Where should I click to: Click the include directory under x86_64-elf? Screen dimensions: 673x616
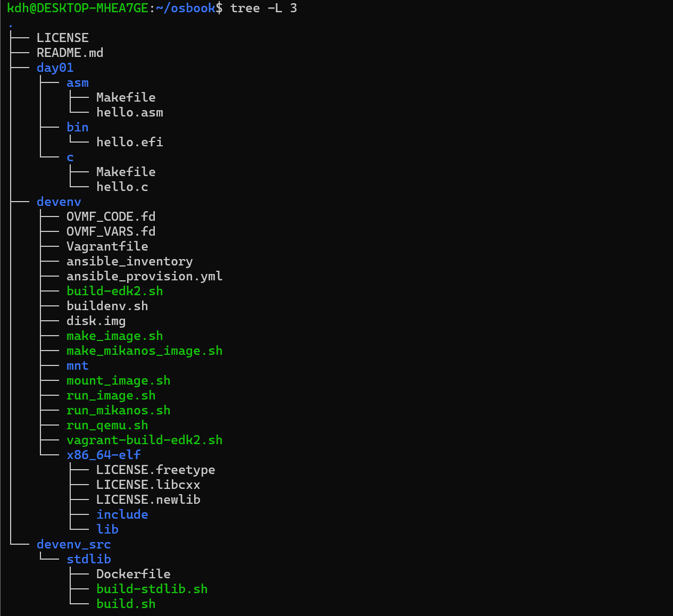click(122, 514)
